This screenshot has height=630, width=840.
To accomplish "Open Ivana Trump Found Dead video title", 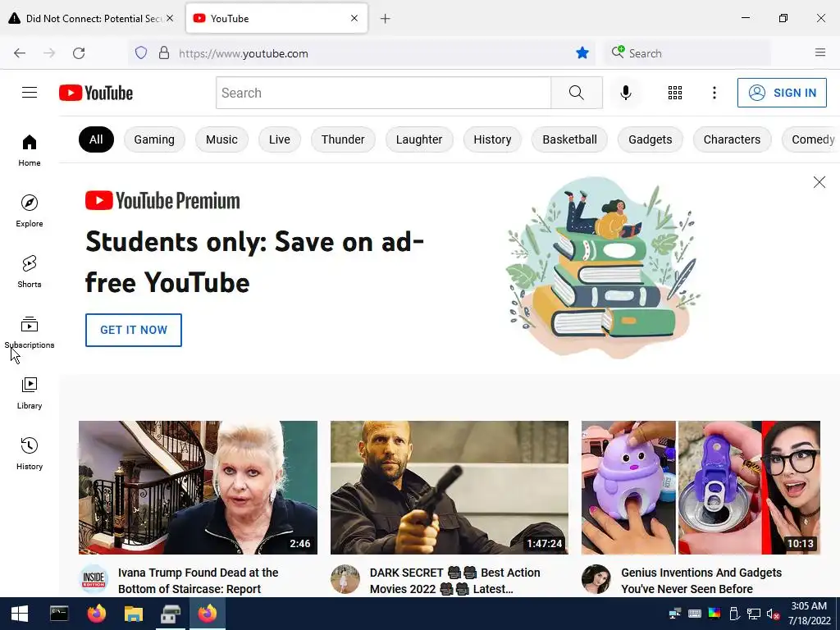I will (199, 581).
